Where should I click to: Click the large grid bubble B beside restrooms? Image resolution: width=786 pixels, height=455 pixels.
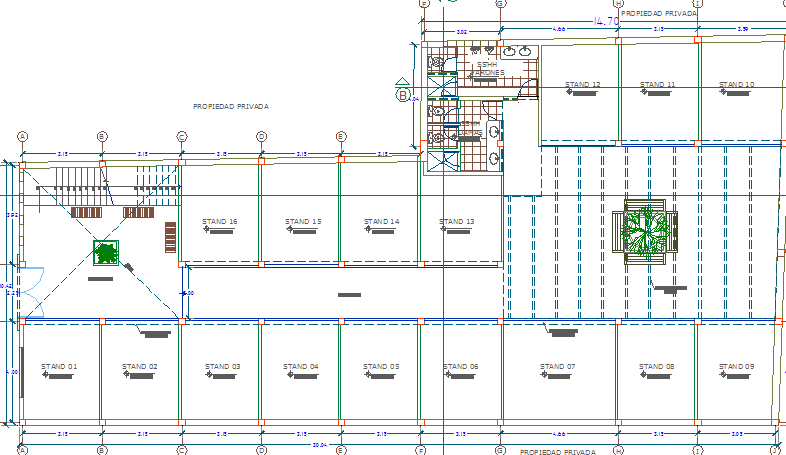tap(403, 96)
